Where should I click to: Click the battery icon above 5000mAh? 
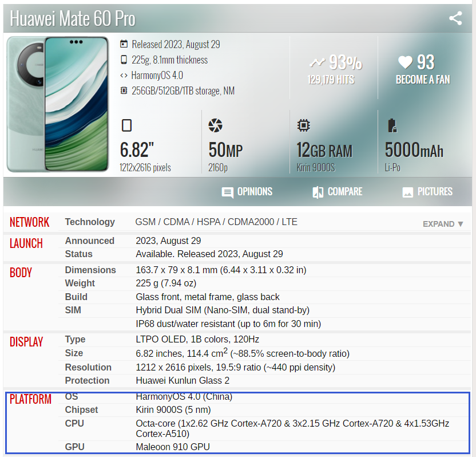click(392, 125)
